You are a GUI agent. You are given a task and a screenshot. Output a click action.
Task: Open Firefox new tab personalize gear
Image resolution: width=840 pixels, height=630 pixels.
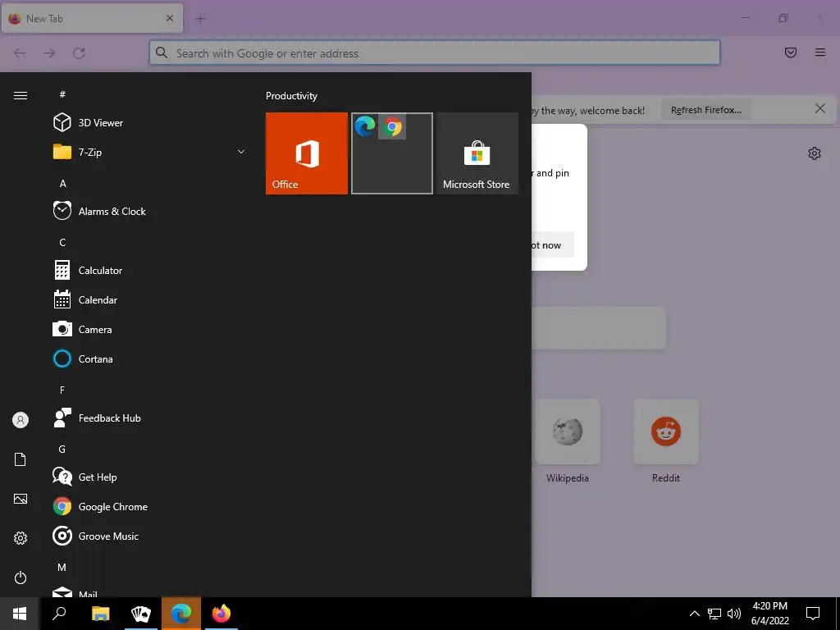click(x=815, y=153)
